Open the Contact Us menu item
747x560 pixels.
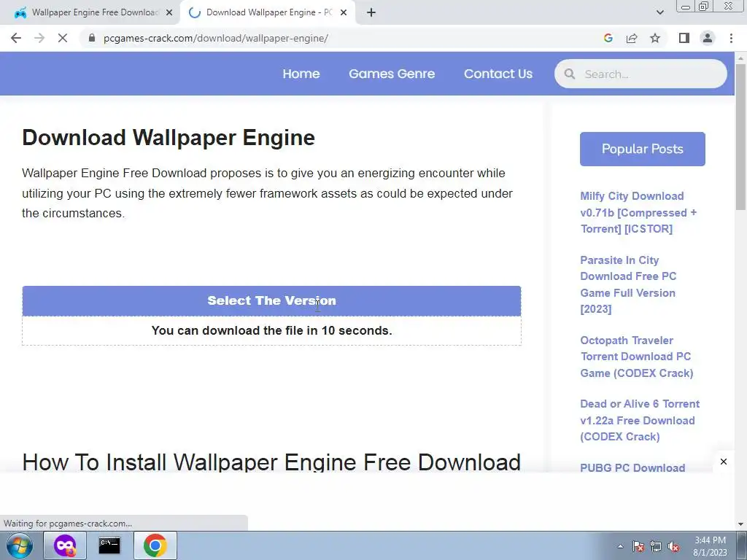click(x=498, y=74)
